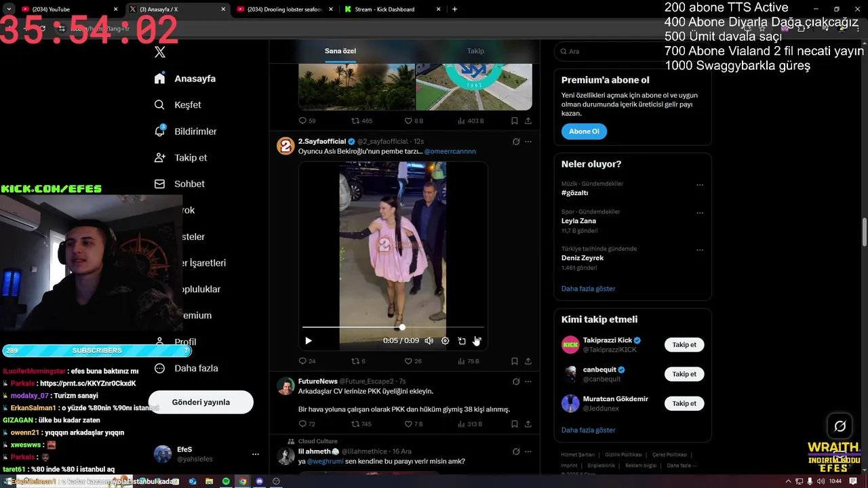The width and height of the screenshot is (868, 488).
Task: Repost the 2.Sayfaofficial video post
Action: (x=358, y=361)
